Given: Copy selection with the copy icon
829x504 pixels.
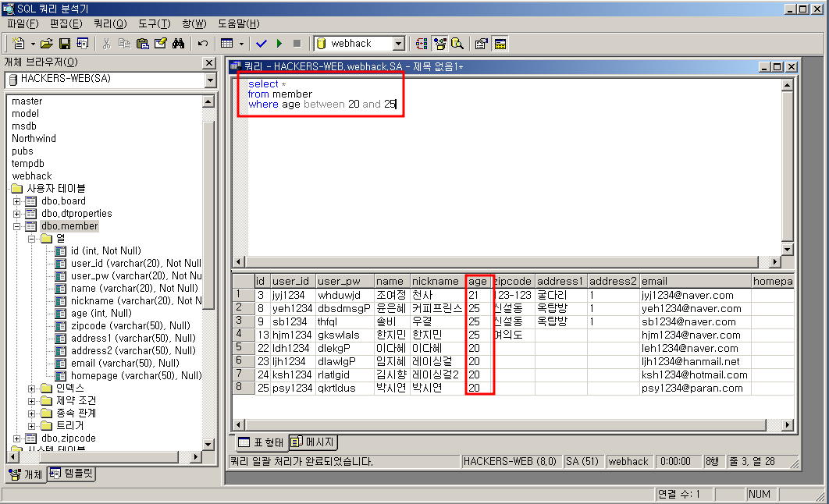Looking at the screenshot, I should coord(124,44).
